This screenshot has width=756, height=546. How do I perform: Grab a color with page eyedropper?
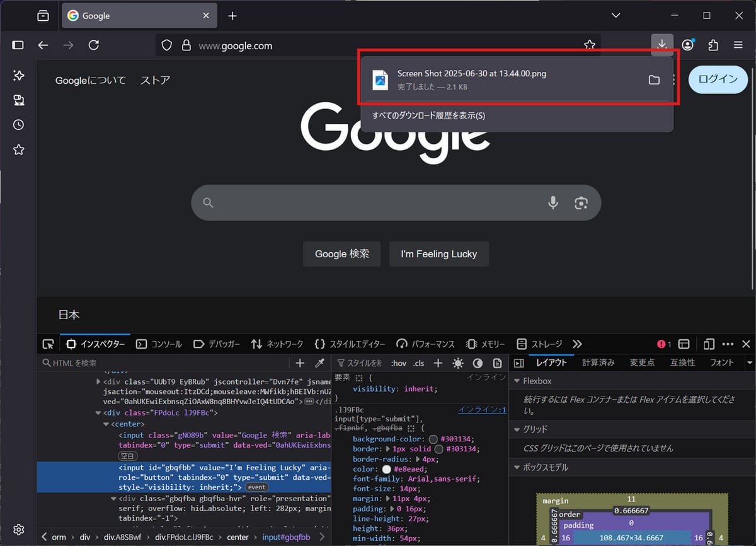[x=319, y=363]
